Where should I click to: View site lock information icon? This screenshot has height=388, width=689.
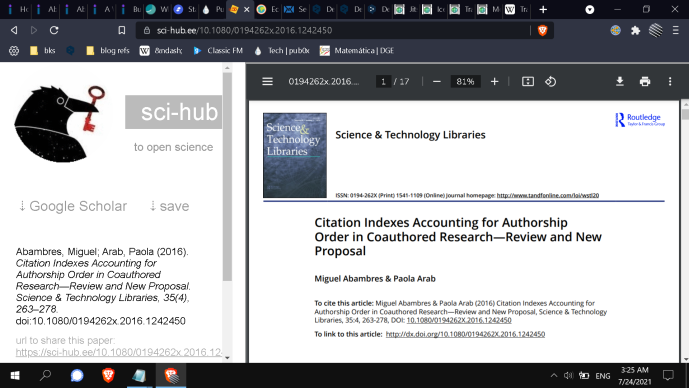tap(147, 30)
